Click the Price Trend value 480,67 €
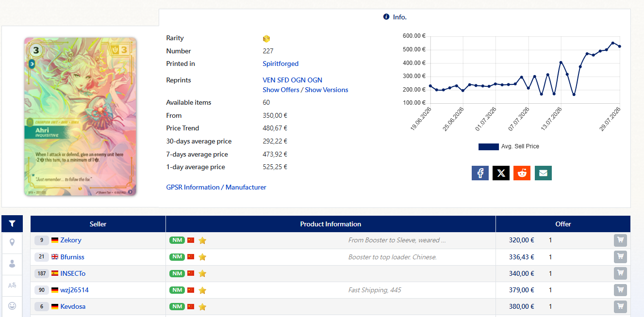 [x=275, y=128]
